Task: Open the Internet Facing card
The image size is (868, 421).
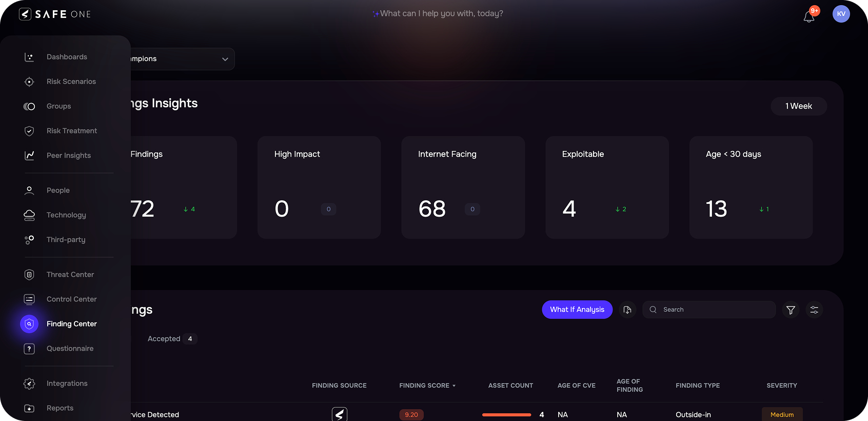Action: click(463, 187)
